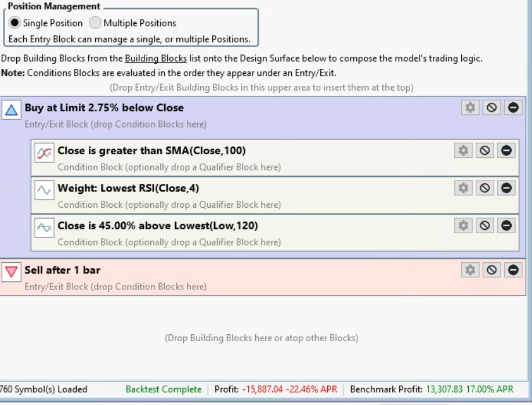Delete the Close greater than SMA condition

pyautogui.click(x=506, y=150)
